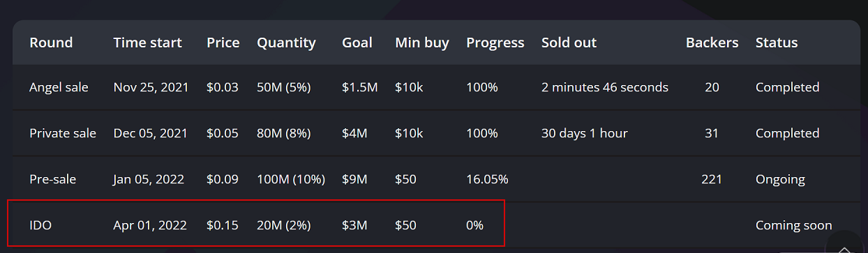This screenshot has width=868, height=253.
Task: Click the Coming soon status for IDO
Action: [x=794, y=225]
